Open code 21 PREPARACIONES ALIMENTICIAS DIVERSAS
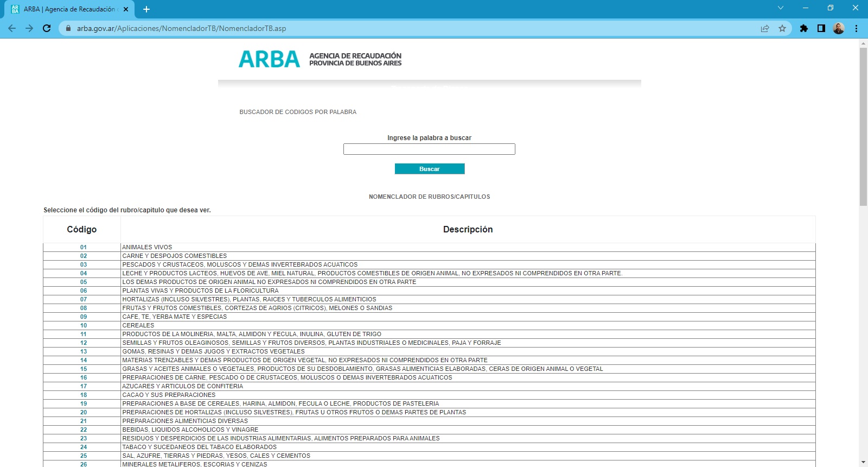 [x=84, y=421]
